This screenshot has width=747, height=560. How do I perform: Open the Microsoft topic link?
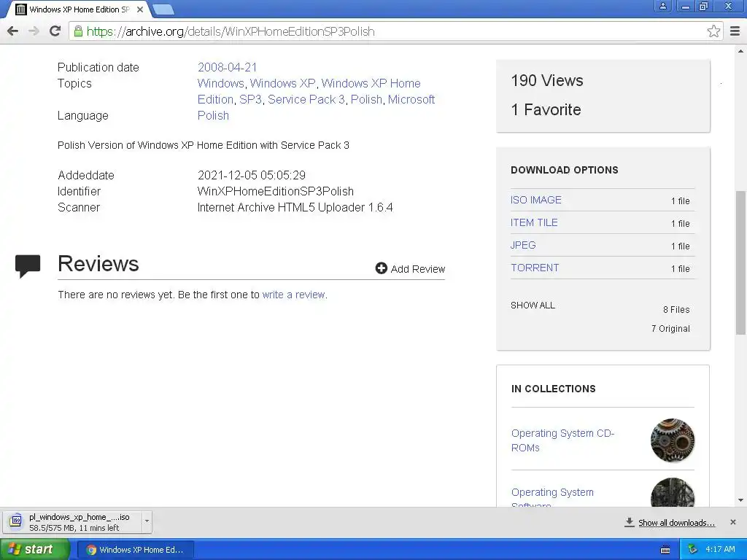(x=411, y=99)
